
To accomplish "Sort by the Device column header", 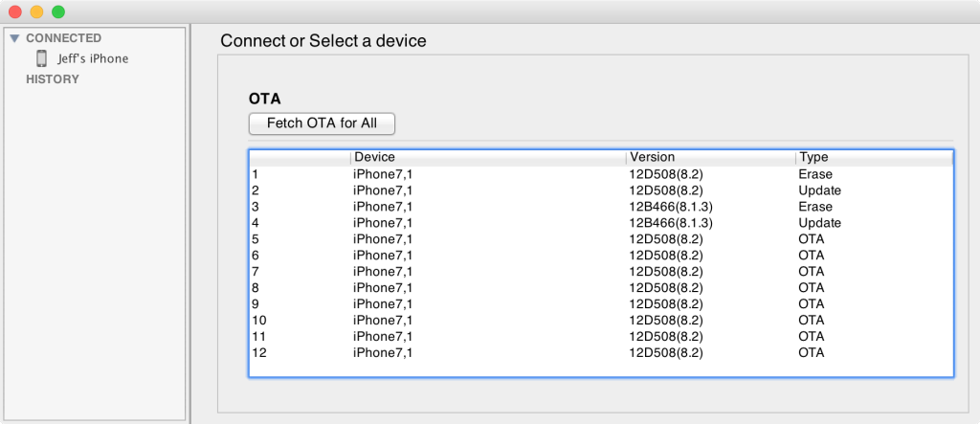I will (374, 157).
